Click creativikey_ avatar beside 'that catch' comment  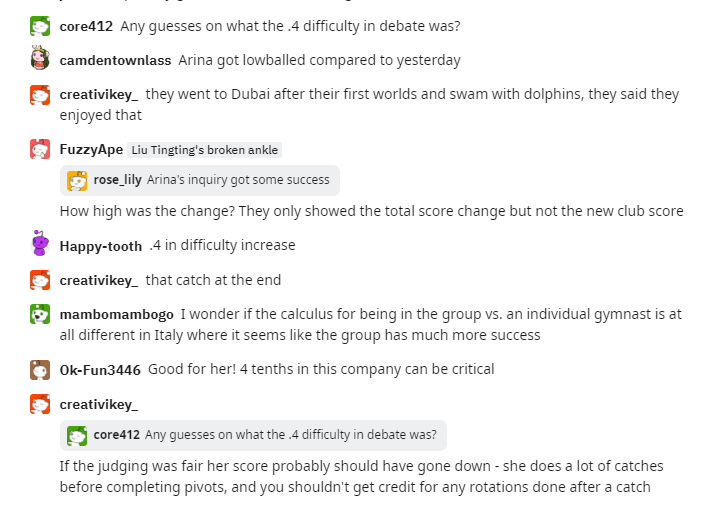click(40, 280)
